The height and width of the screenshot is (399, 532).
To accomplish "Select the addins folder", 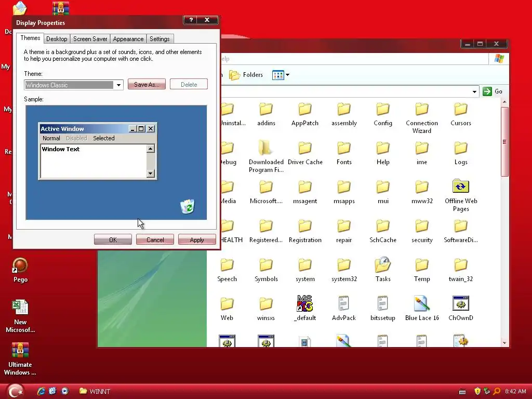I will [266, 115].
